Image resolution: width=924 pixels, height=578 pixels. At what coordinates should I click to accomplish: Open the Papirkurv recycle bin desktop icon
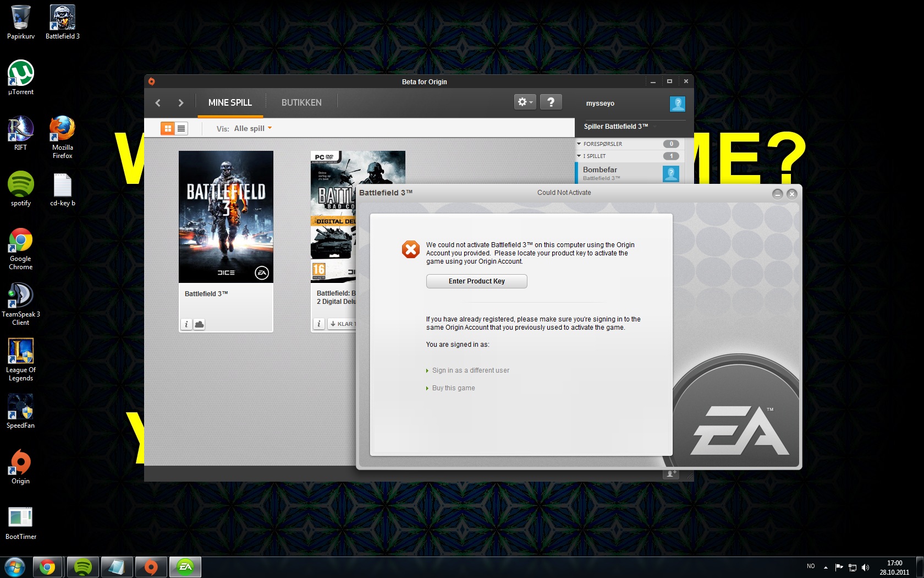pos(20,22)
